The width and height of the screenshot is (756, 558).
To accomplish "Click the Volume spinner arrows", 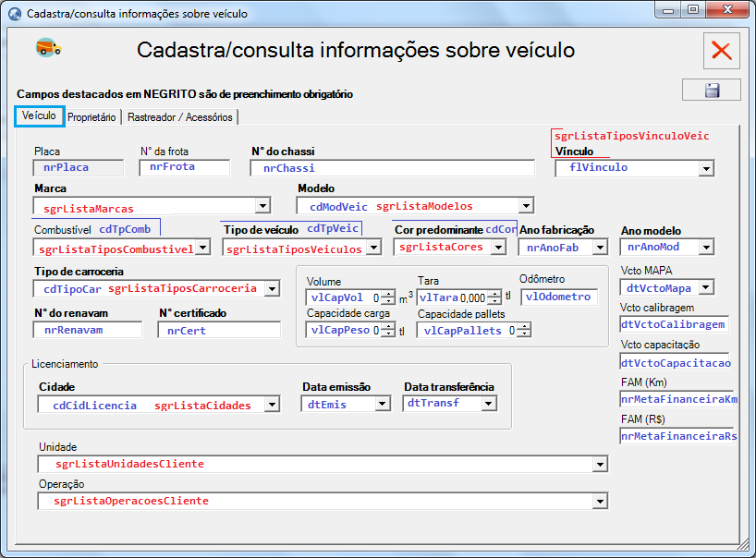I will pyautogui.click(x=388, y=297).
